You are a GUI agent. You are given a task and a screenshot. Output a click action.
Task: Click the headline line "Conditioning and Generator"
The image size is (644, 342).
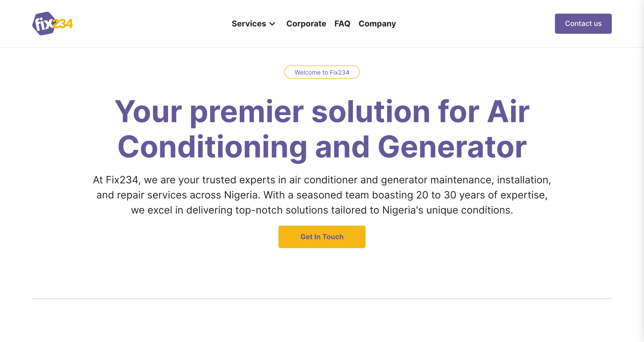tap(322, 147)
